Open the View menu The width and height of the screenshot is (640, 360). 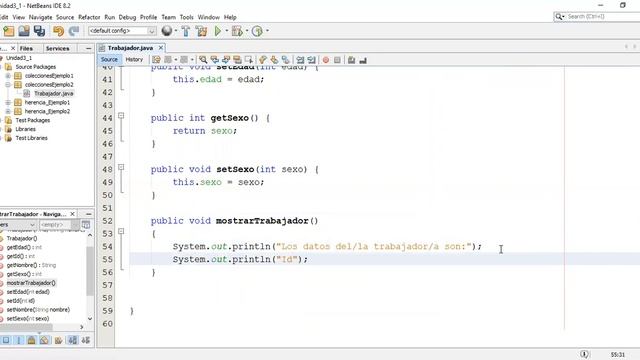tap(18, 17)
